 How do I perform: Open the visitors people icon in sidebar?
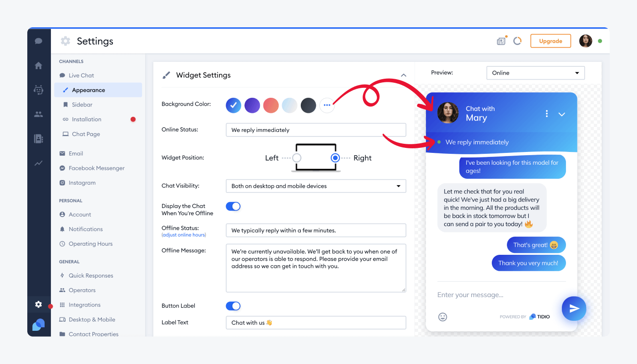tap(39, 115)
